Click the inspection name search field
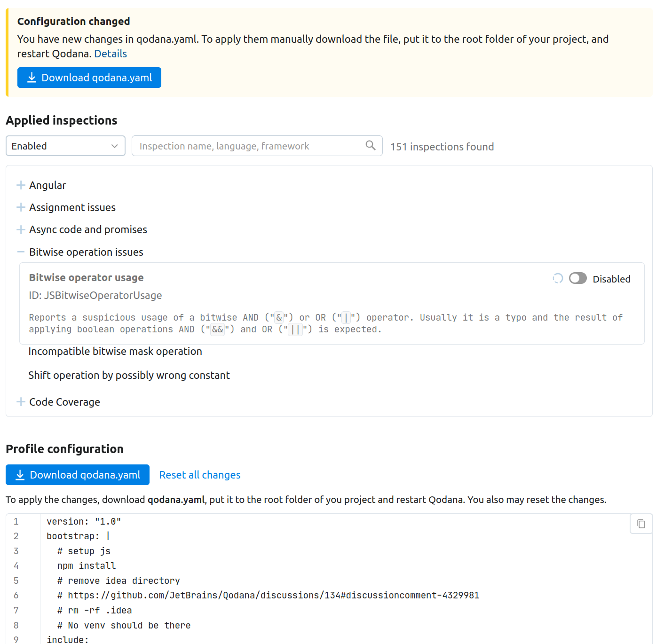664x644 pixels. (245, 146)
